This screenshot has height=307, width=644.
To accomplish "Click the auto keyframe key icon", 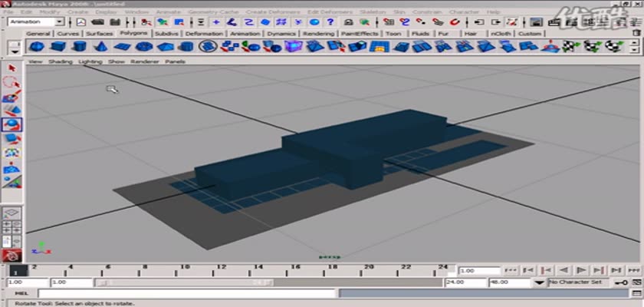I will pos(621,282).
